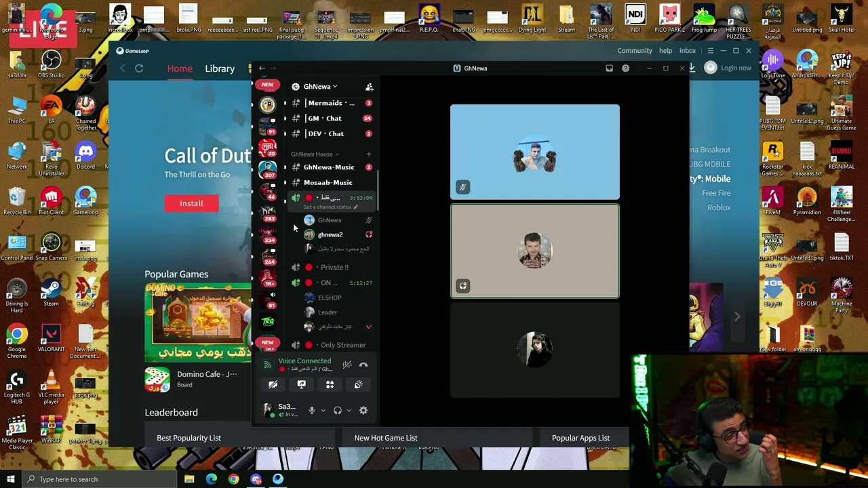Disconnect from the voice channel
Viewport: 868px width, 488px height.
(x=363, y=365)
